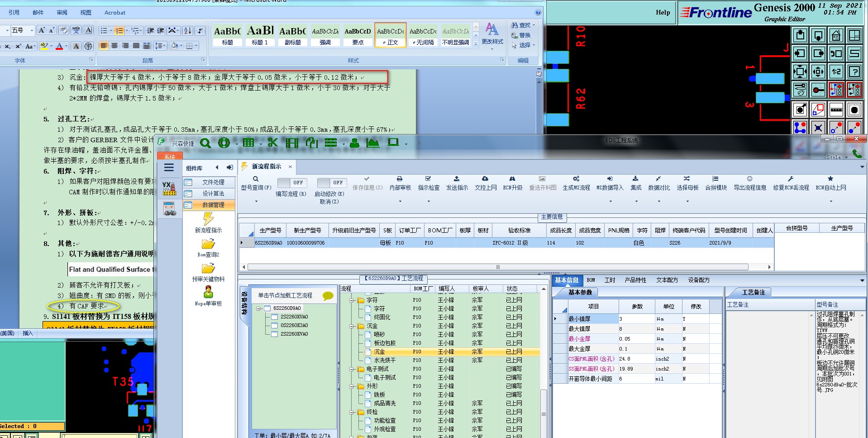Switch to 产品特性 tab

point(635,280)
